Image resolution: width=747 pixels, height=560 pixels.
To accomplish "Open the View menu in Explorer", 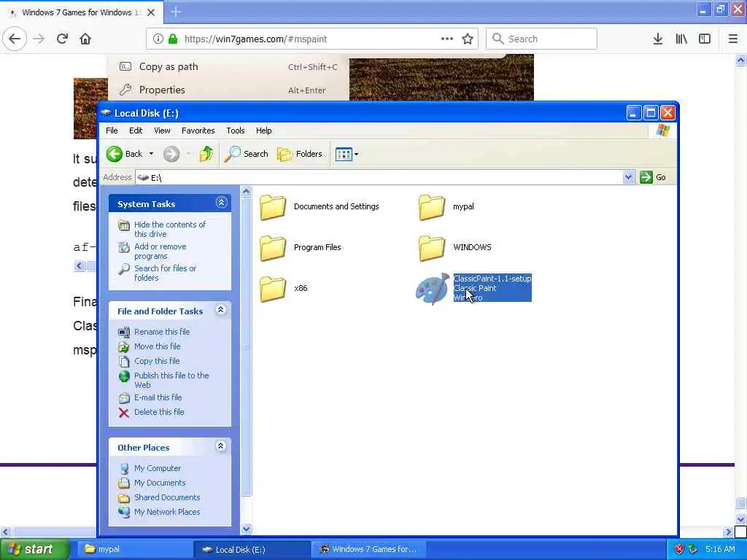I will tap(162, 131).
